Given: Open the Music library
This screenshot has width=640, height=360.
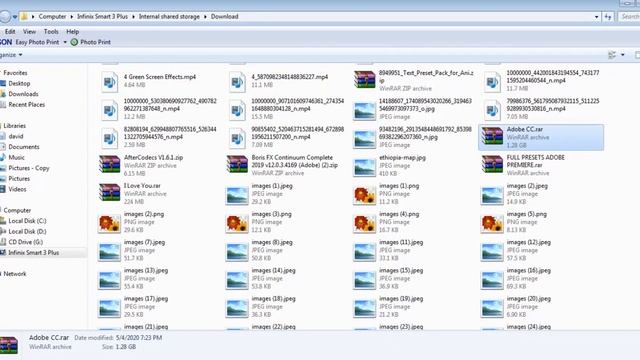Looking at the screenshot, I should [x=16, y=158].
